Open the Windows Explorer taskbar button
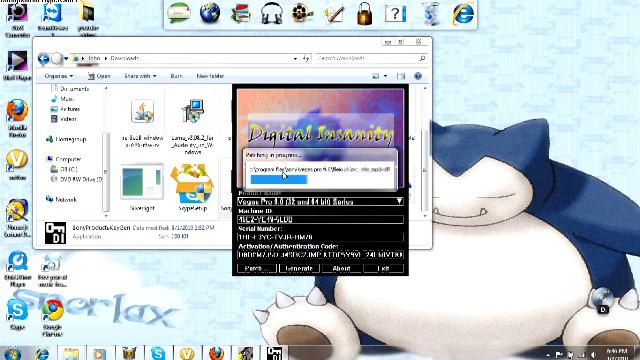Screen dimensions: 640x360 (x=71, y=353)
